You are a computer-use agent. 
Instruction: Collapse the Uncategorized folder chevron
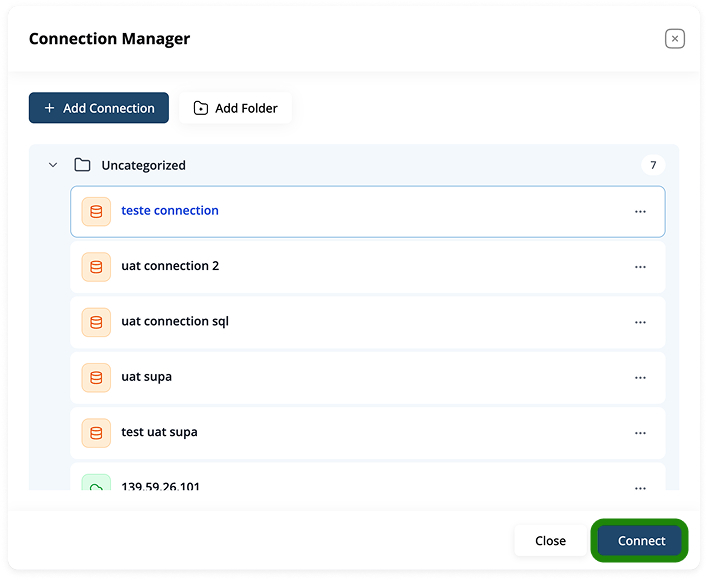[53, 165]
